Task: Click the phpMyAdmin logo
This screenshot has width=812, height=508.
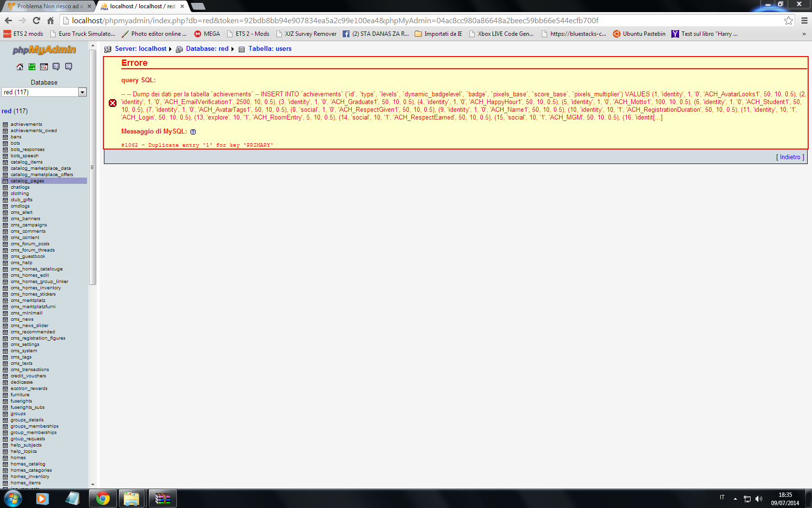Action: 44,50
